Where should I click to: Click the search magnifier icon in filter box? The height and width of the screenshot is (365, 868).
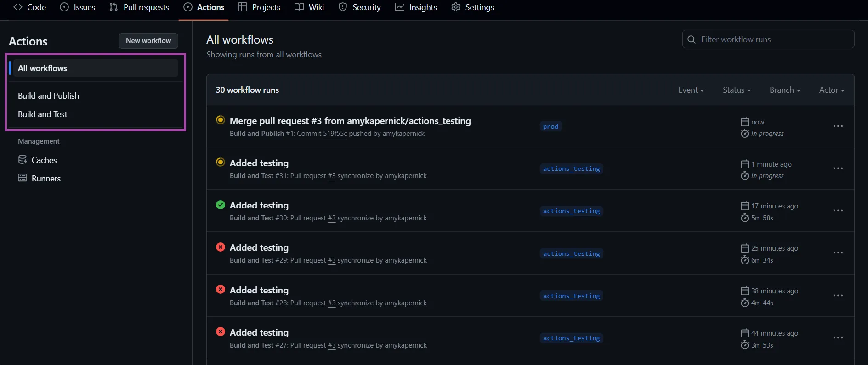[692, 39]
